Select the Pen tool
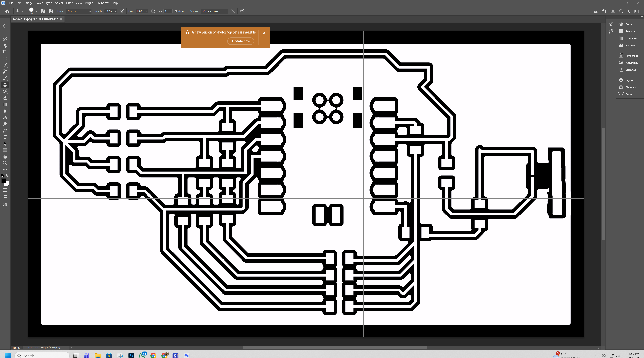The image size is (644, 358). [x=5, y=131]
